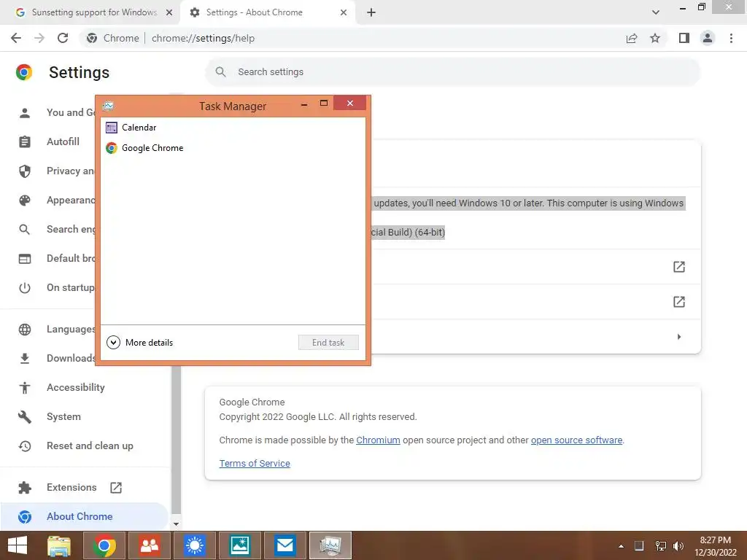747x560 pixels.
Task: Open Reset and clean up section
Action: point(90,446)
